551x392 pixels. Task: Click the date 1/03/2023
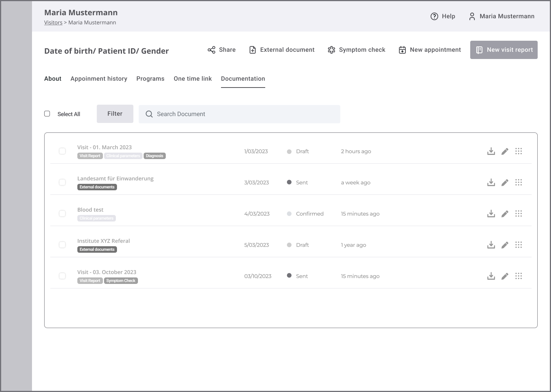(x=256, y=151)
